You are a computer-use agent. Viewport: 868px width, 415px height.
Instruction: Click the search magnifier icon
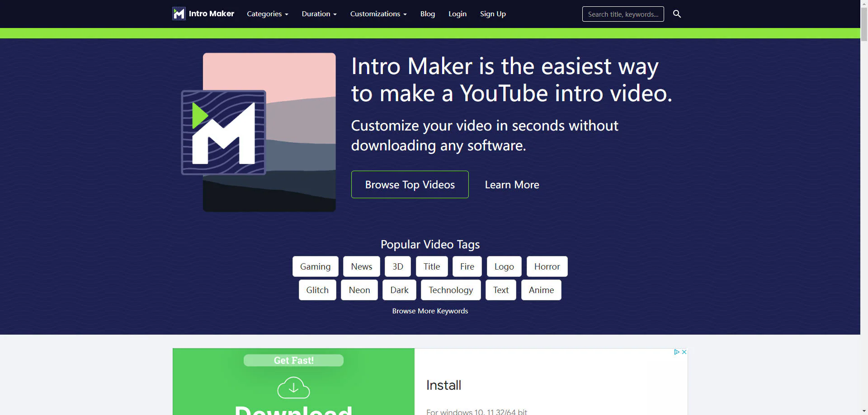677,14
